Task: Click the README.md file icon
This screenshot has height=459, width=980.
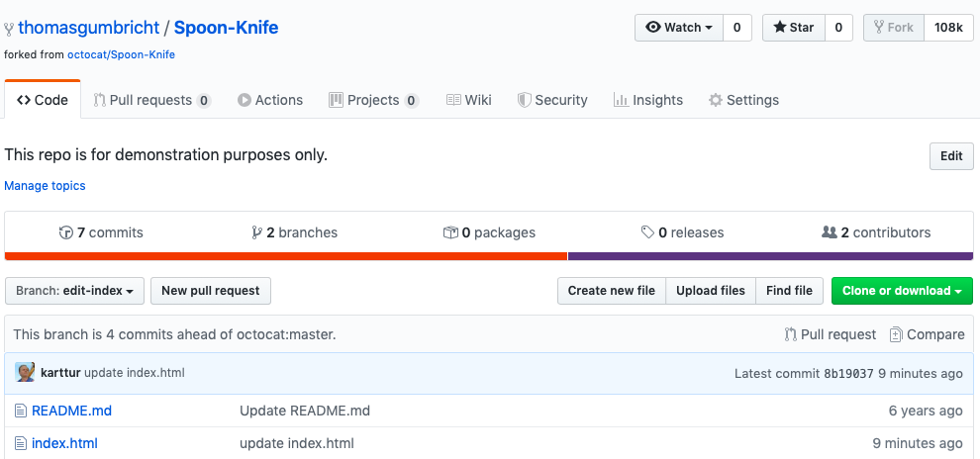Action: pyautogui.click(x=21, y=411)
